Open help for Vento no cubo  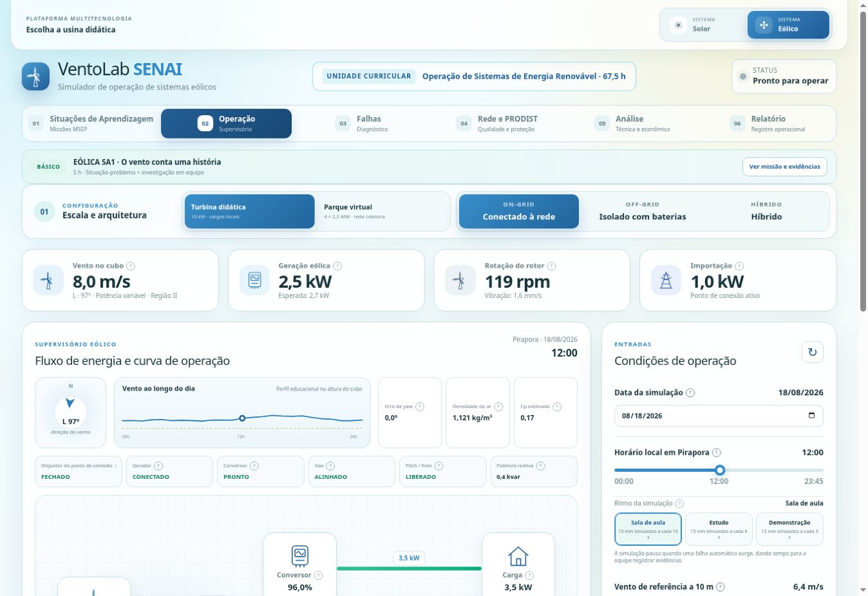click(131, 266)
